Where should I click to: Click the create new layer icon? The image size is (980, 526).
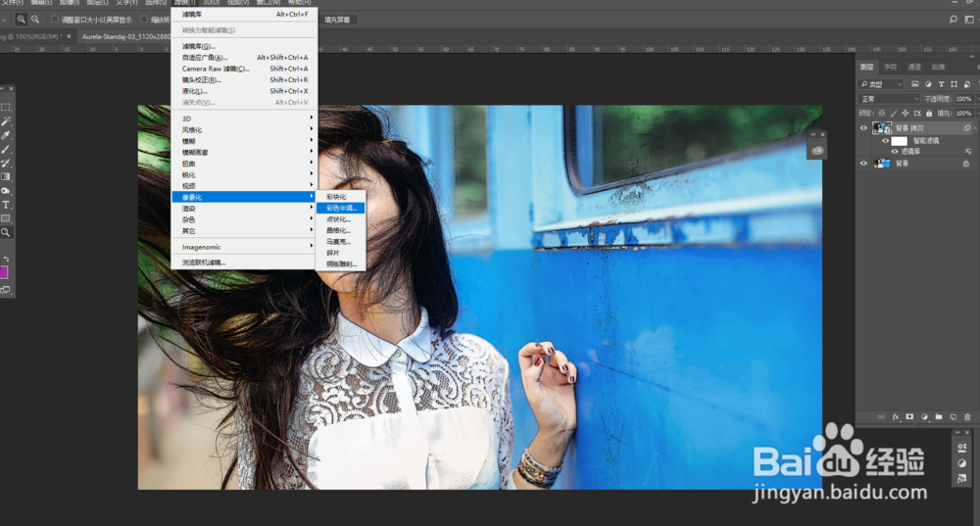(x=954, y=416)
